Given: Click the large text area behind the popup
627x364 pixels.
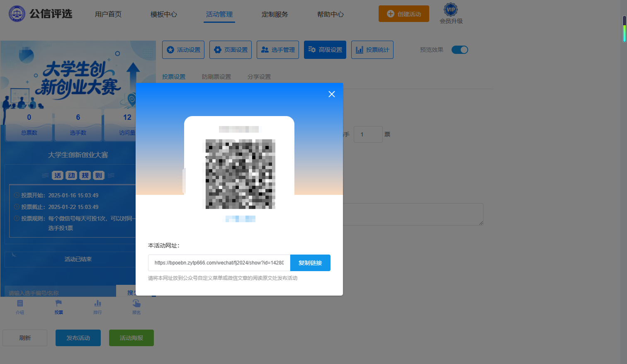Looking at the screenshot, I should click(413, 214).
